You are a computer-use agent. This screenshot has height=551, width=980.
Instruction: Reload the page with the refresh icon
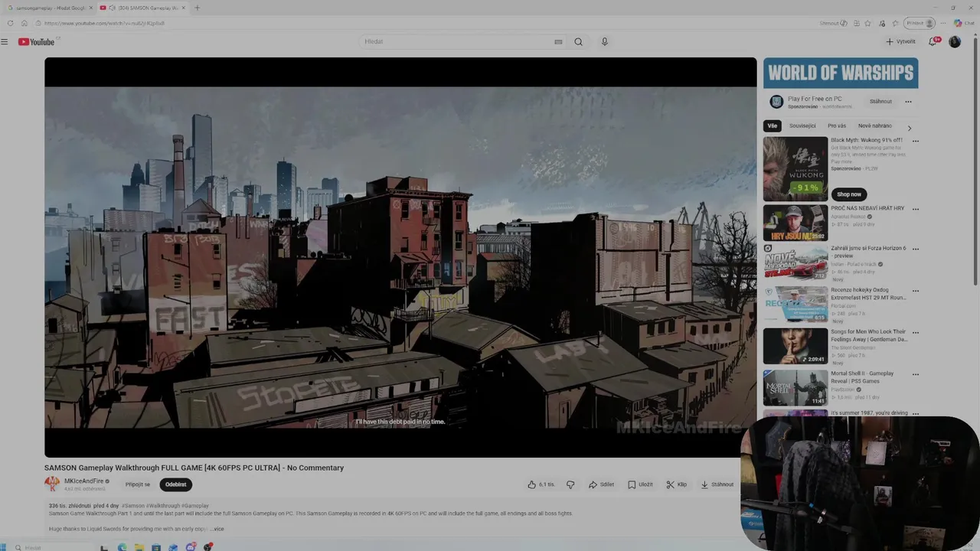[11, 23]
